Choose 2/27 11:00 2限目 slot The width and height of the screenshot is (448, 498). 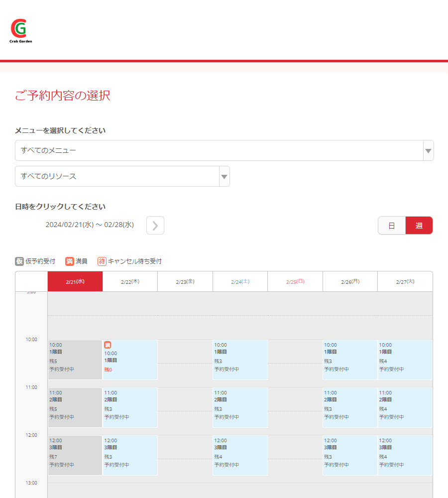pos(405,407)
